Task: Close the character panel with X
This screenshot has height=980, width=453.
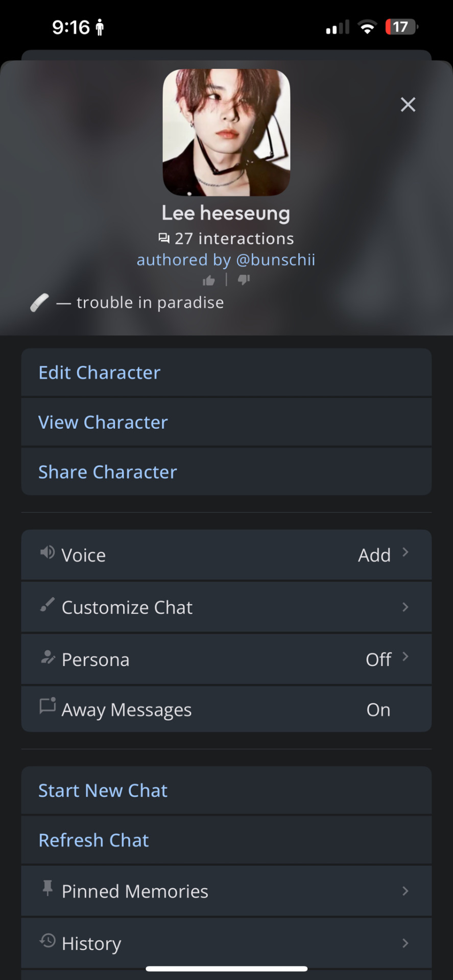Action: (x=408, y=105)
